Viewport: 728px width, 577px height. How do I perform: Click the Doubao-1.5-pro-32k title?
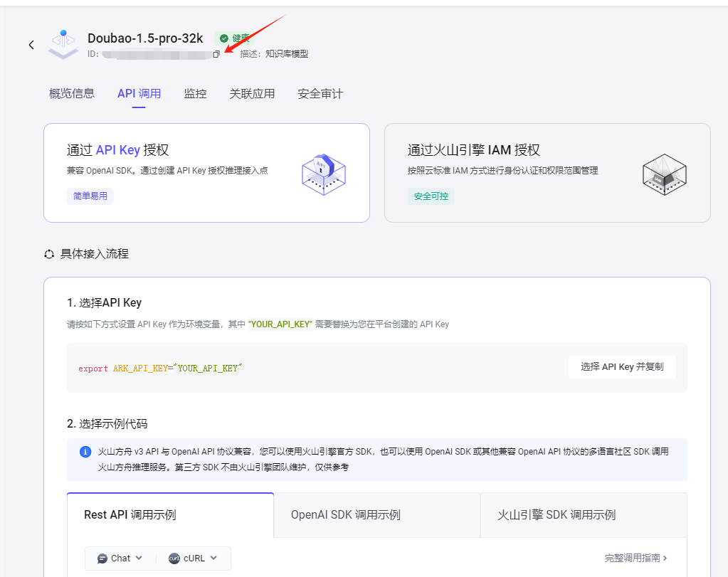145,38
